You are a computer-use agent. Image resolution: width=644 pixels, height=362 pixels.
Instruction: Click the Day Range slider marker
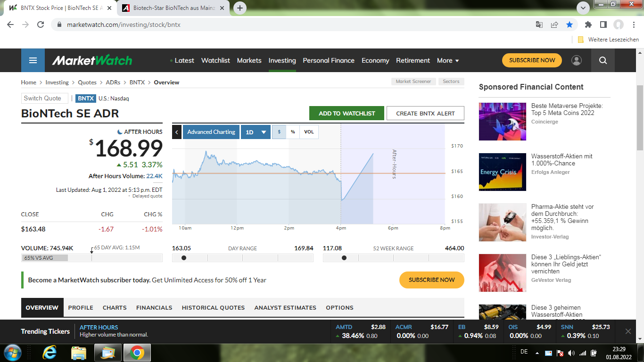183,258
